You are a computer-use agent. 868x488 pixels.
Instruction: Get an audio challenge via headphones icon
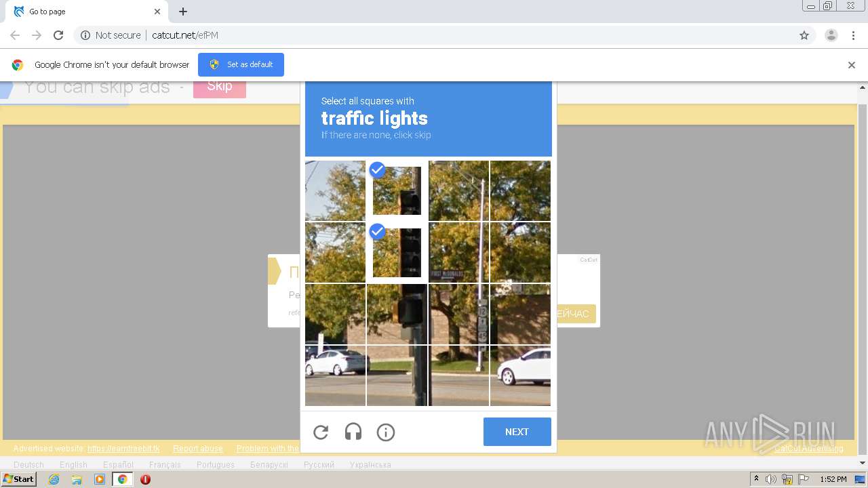(353, 432)
